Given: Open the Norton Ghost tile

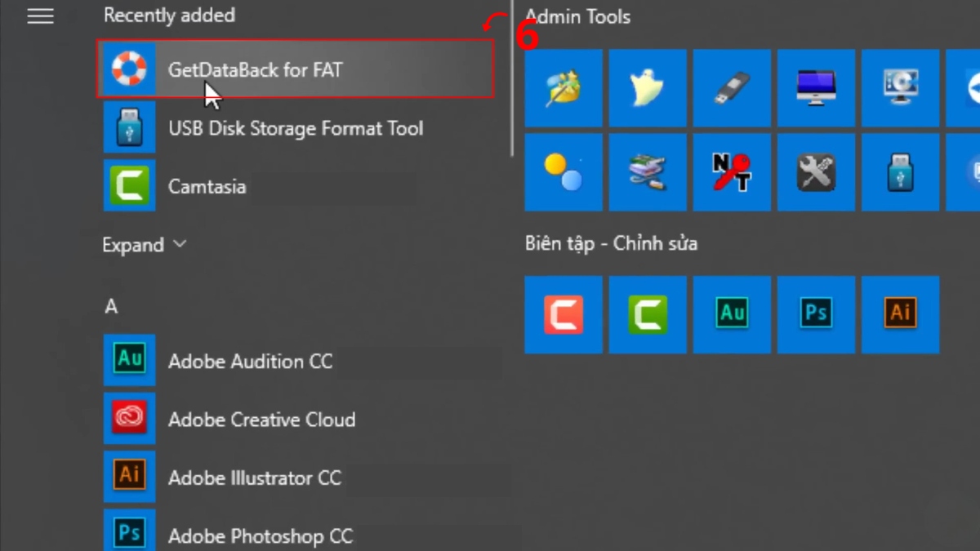Looking at the screenshot, I should tap(648, 88).
